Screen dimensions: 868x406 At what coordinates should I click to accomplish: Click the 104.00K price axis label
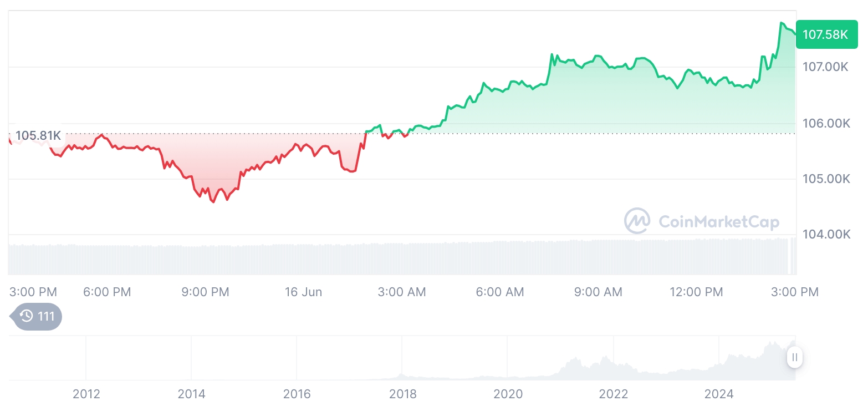click(826, 235)
